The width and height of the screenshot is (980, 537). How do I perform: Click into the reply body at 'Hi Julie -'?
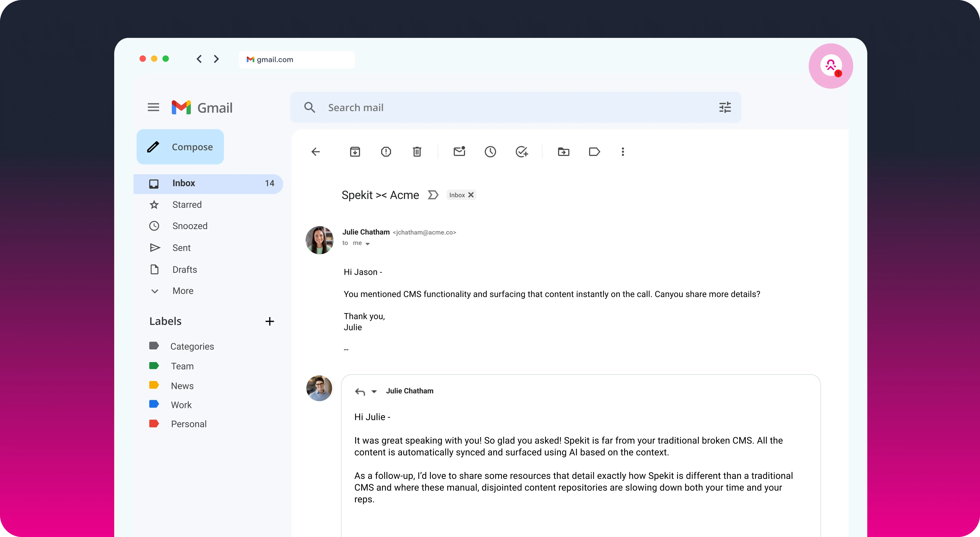point(372,418)
